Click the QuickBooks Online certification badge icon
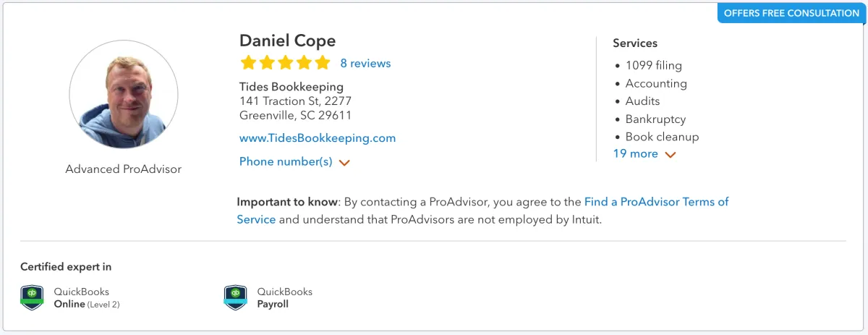Viewport: 868px width, 335px height. tap(32, 297)
